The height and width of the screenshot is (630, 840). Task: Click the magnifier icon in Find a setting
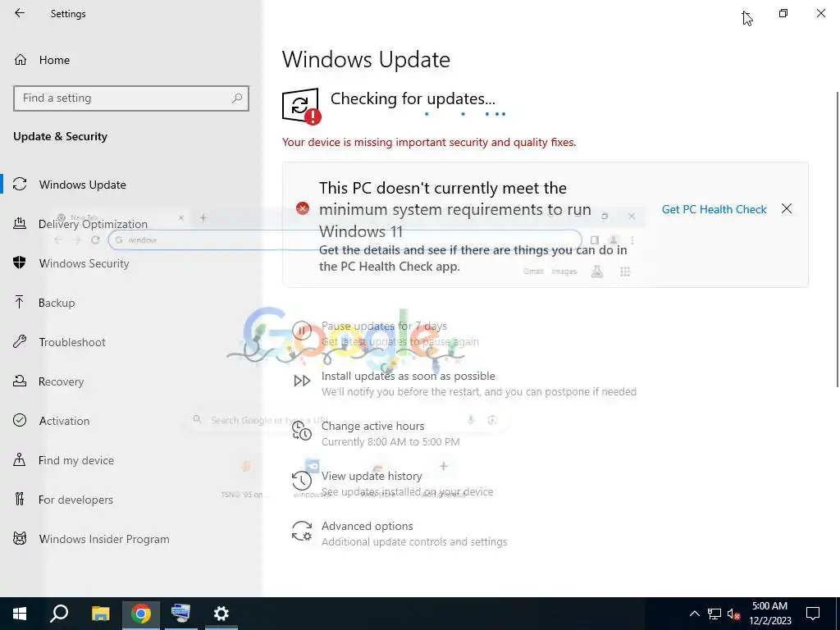click(x=237, y=98)
